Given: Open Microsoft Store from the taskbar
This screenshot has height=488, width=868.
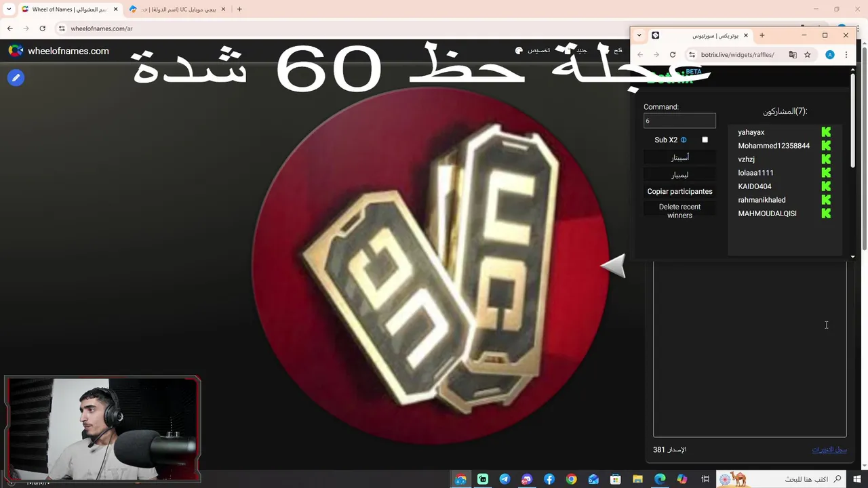Looking at the screenshot, I should click(616, 479).
